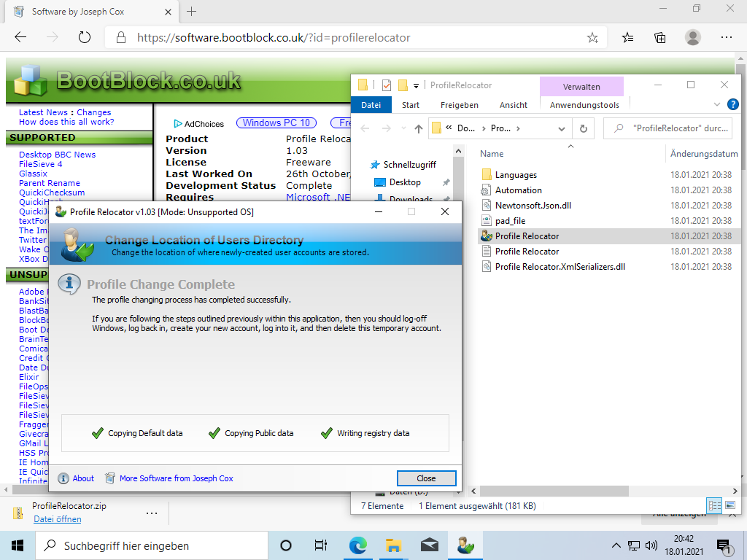Screen dimensions: 747x560
Task: Open the Latest News link on BootBlock
Action: [43, 112]
